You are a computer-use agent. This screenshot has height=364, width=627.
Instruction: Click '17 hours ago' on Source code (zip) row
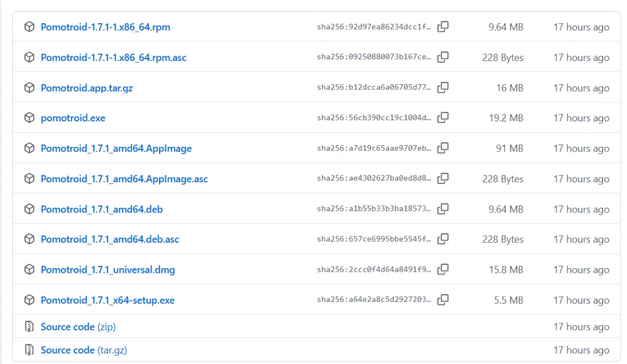[x=581, y=327]
